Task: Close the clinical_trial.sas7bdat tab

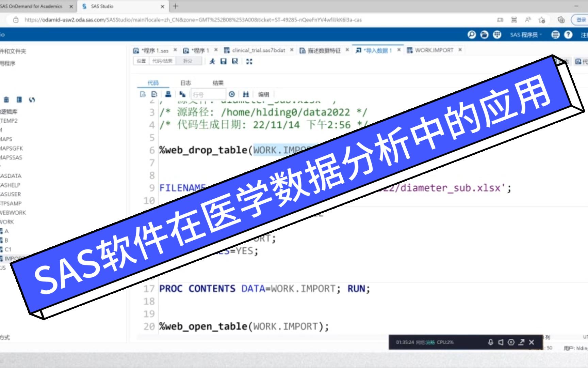Action: point(292,50)
